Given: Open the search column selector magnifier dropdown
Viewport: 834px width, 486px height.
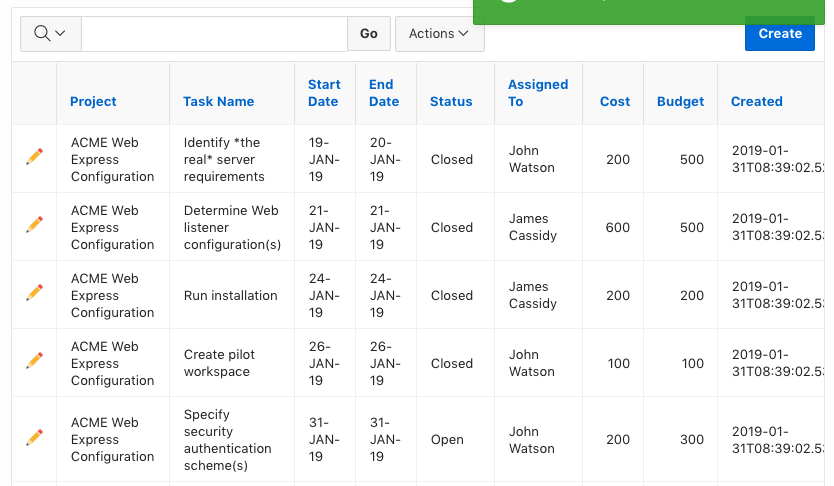Looking at the screenshot, I should point(50,34).
